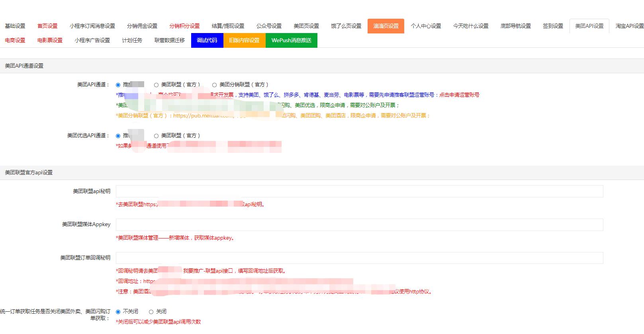The image size is (644, 334).
Task: Switch to the 电商设置 tab
Action: click(x=15, y=40)
